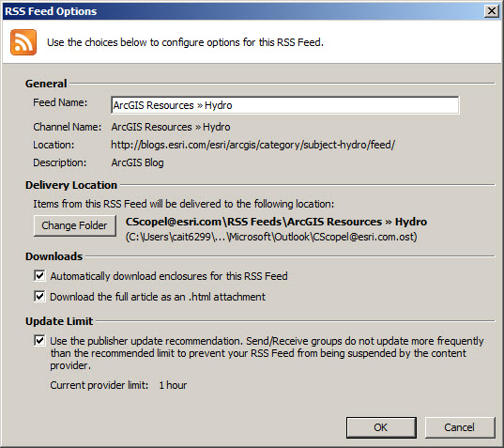Click in the Feed Name text field

(285, 105)
